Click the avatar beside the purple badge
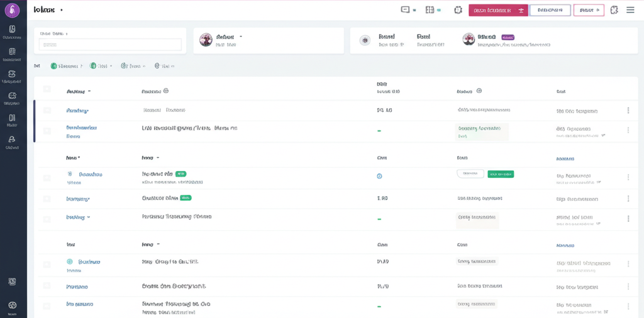The height and width of the screenshot is (318, 644). [x=469, y=40]
